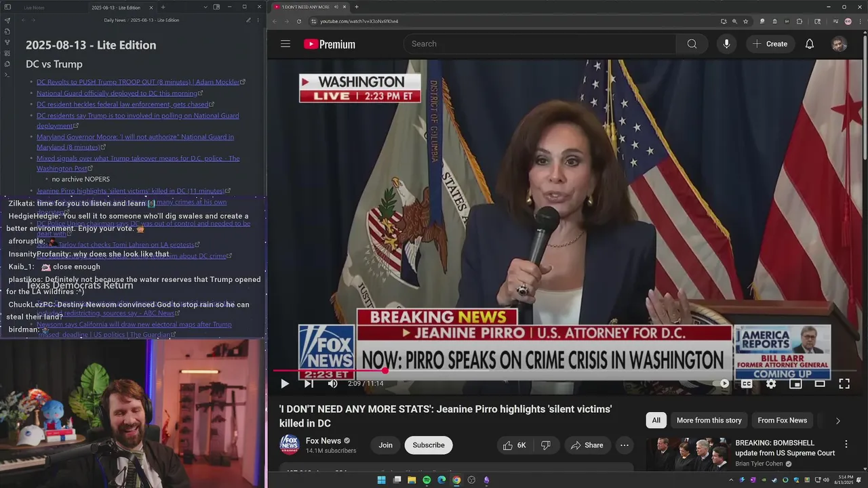The height and width of the screenshot is (488, 868).
Task: Open the taskbar clock showing 5:14 PM
Action: [844, 480]
